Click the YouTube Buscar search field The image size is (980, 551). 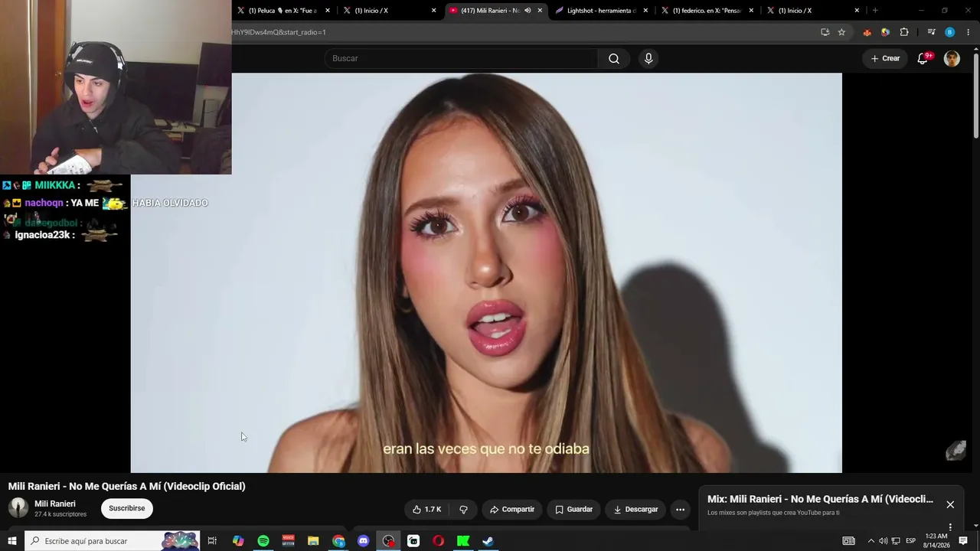(461, 59)
